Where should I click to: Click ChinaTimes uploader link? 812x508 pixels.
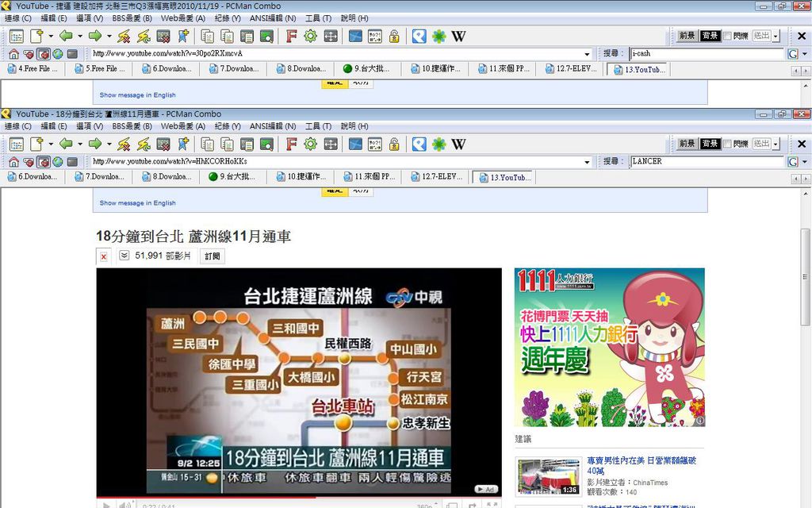point(650,483)
